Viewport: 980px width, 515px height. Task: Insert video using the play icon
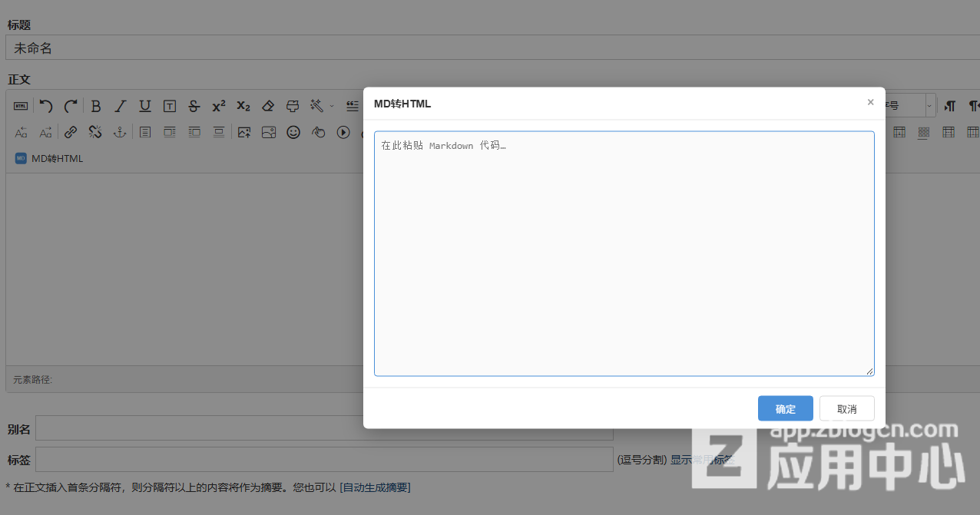(343, 132)
